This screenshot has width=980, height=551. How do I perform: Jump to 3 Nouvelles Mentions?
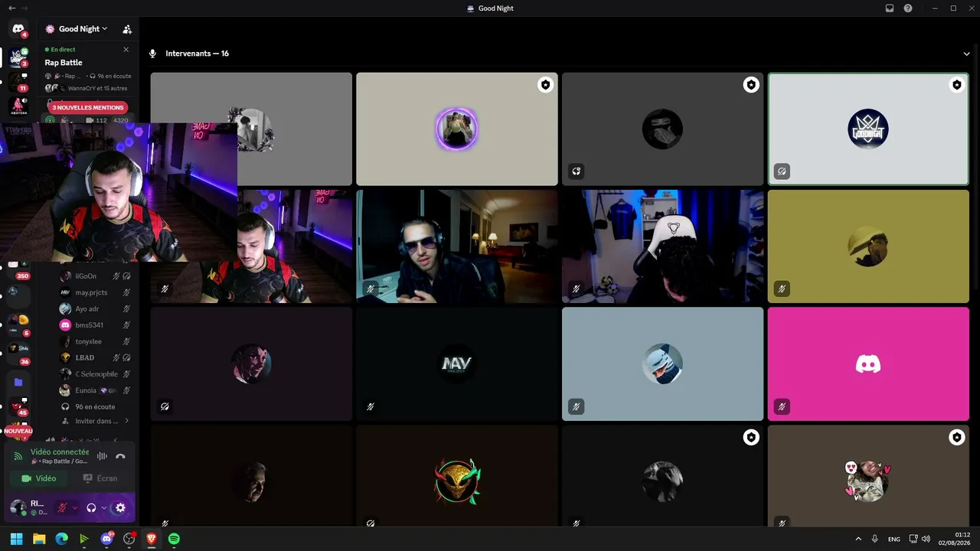pyautogui.click(x=87, y=108)
